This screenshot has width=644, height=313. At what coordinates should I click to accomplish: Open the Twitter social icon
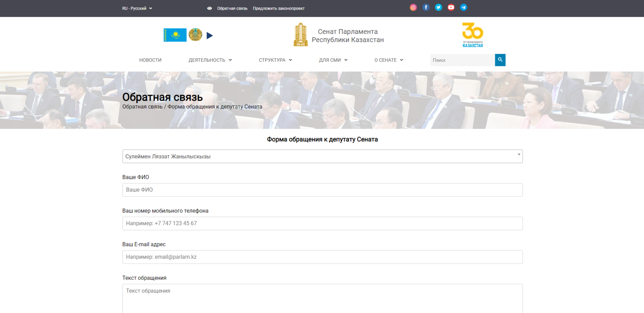[x=439, y=7]
